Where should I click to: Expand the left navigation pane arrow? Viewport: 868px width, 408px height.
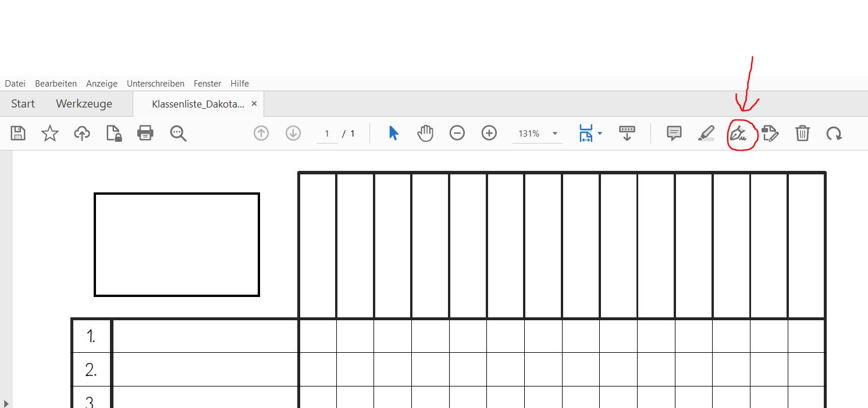click(6, 403)
